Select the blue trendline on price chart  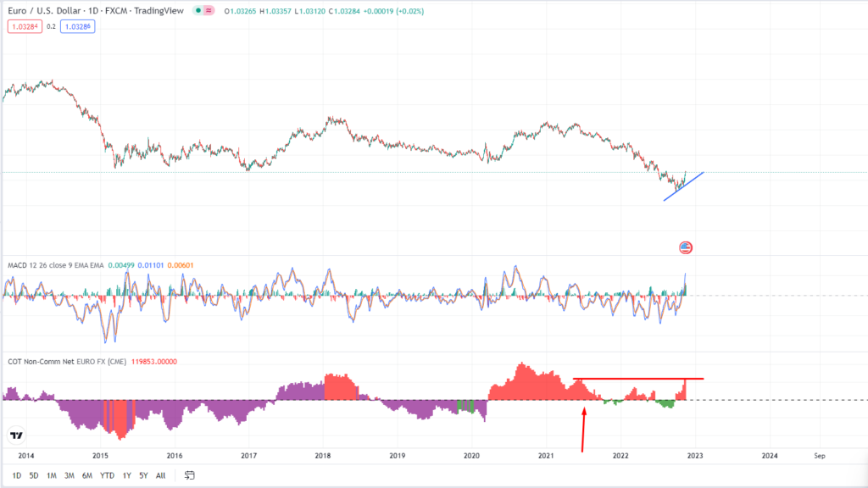coord(683,186)
